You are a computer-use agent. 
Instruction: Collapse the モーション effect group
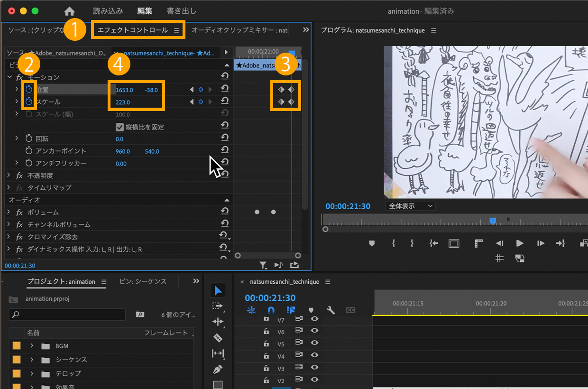(x=9, y=77)
